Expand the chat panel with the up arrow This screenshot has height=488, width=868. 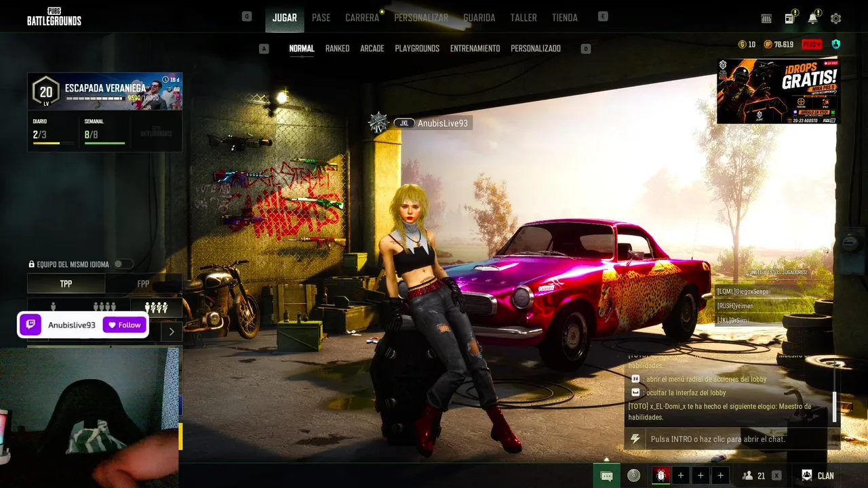(x=606, y=460)
